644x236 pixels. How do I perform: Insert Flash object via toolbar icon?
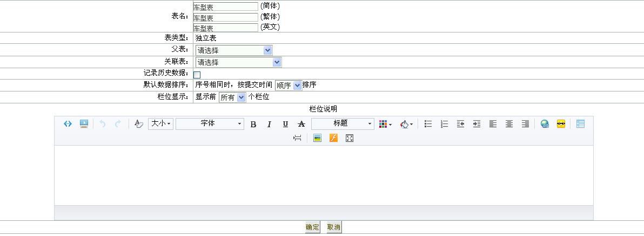(x=333, y=138)
